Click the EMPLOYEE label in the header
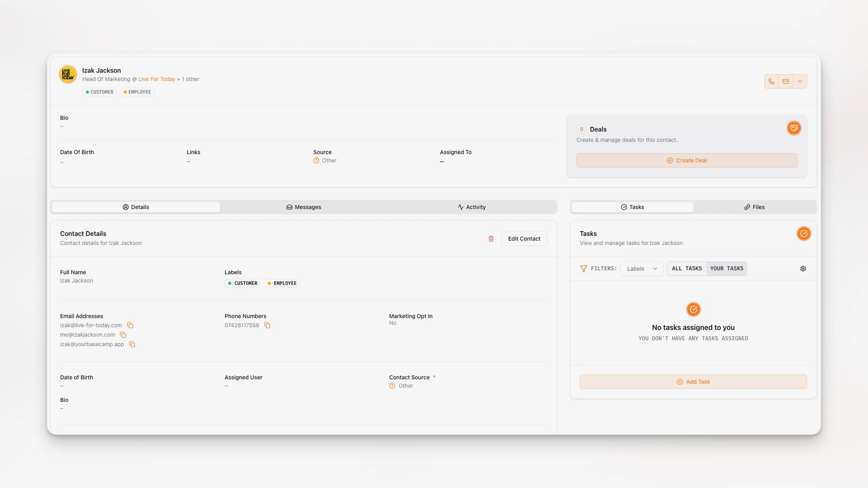The height and width of the screenshot is (488, 868). pos(137,92)
